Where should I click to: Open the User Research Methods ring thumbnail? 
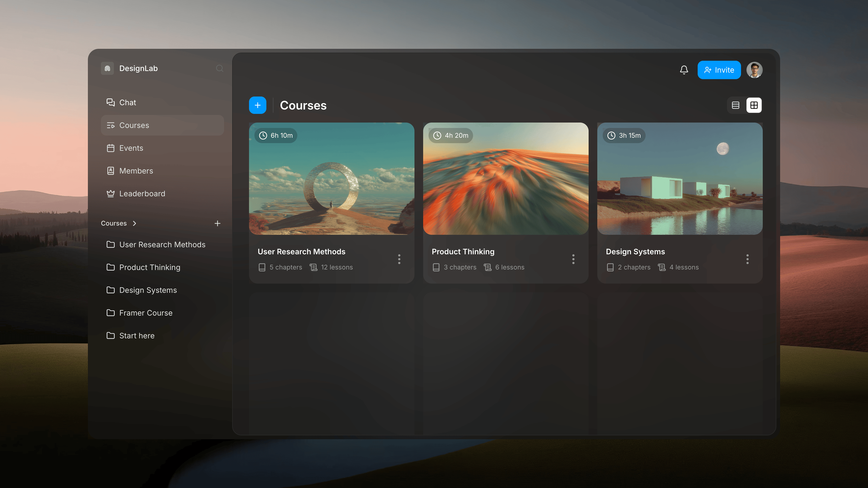[331, 178]
